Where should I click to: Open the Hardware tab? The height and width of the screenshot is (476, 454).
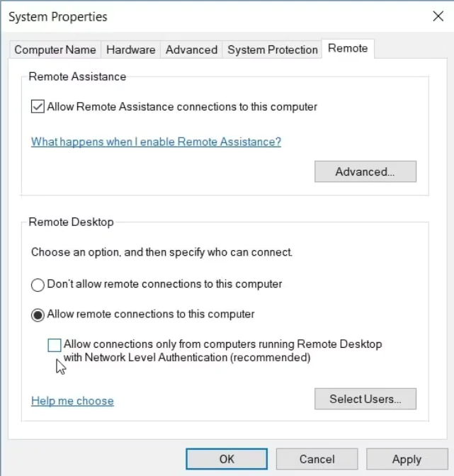pyautogui.click(x=130, y=50)
